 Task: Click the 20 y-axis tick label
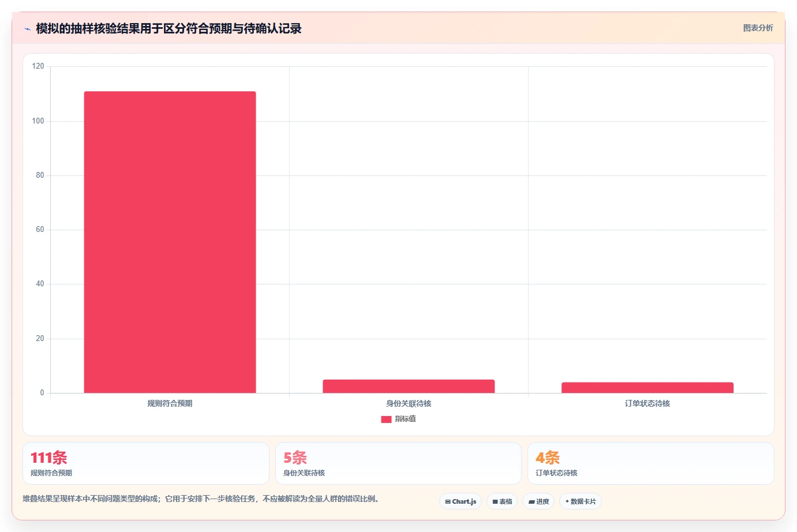click(x=40, y=339)
